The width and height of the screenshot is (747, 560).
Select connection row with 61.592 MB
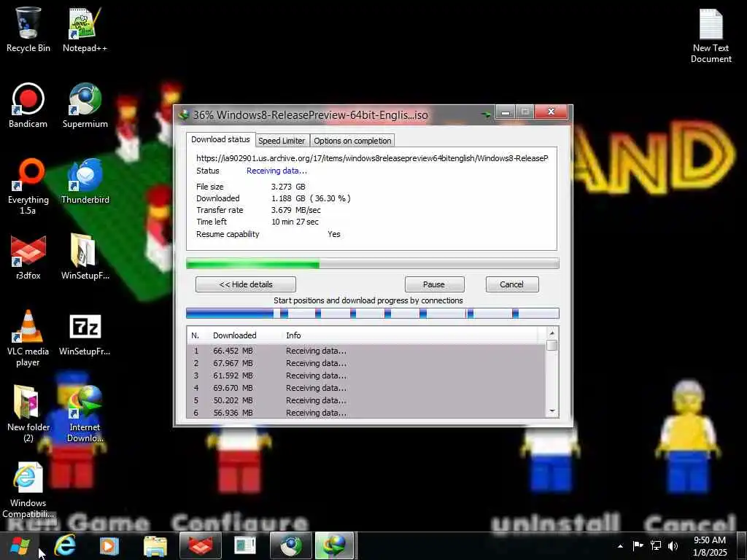click(x=367, y=376)
